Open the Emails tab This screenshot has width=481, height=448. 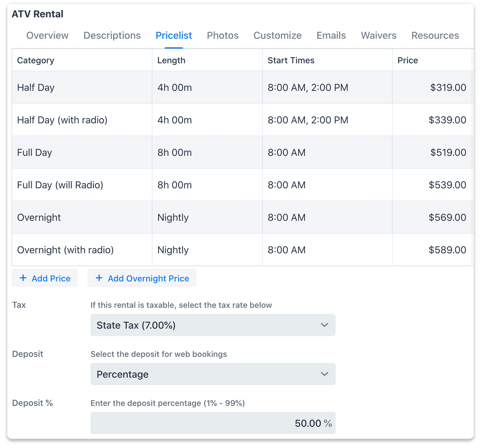coord(331,35)
